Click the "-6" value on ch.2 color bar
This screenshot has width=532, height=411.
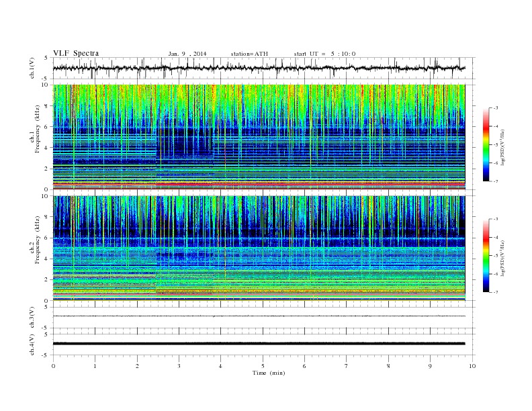click(x=495, y=274)
